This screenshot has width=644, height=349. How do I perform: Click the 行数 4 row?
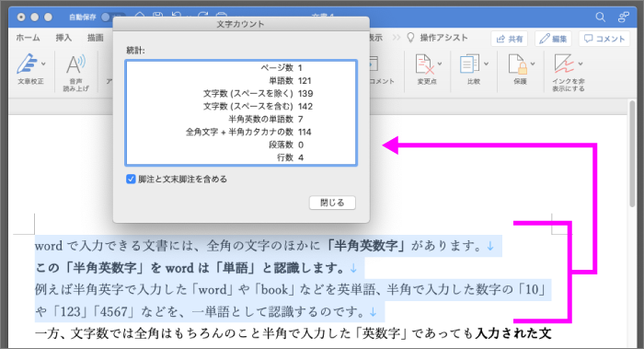241,157
